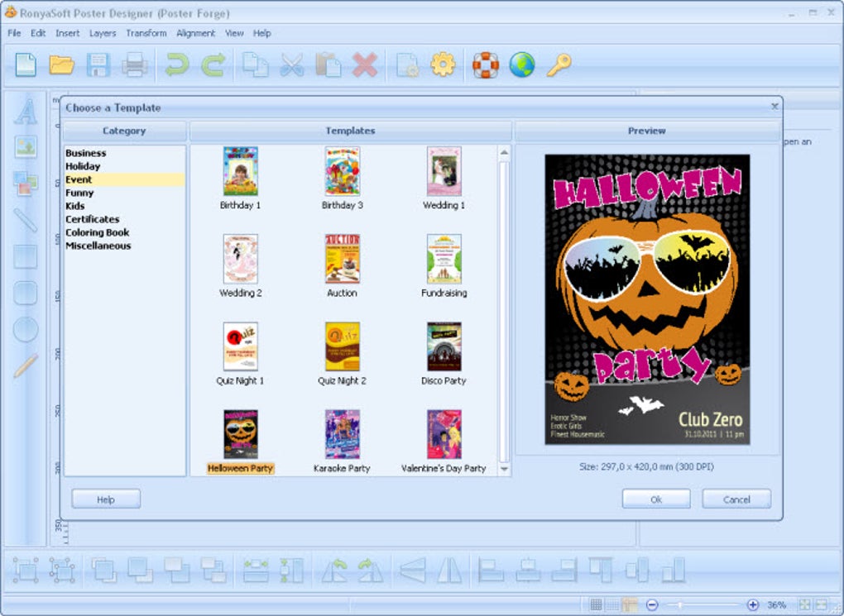The height and width of the screenshot is (616, 844).
Task: Open the Alignment menu
Action: click(195, 33)
